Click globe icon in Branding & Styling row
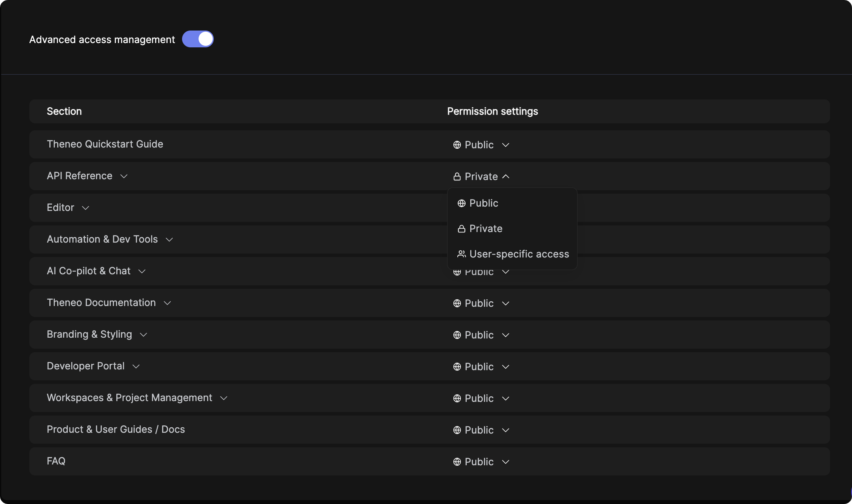852x504 pixels. pyautogui.click(x=457, y=335)
